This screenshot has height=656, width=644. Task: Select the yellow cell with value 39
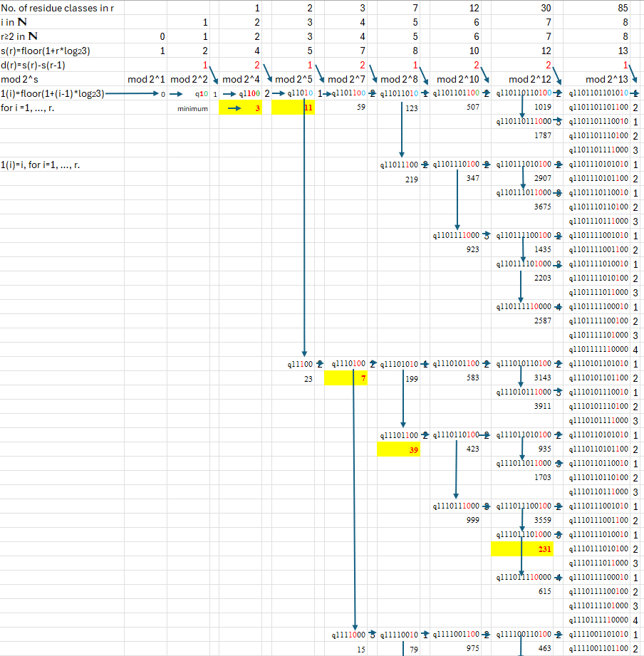point(398,449)
